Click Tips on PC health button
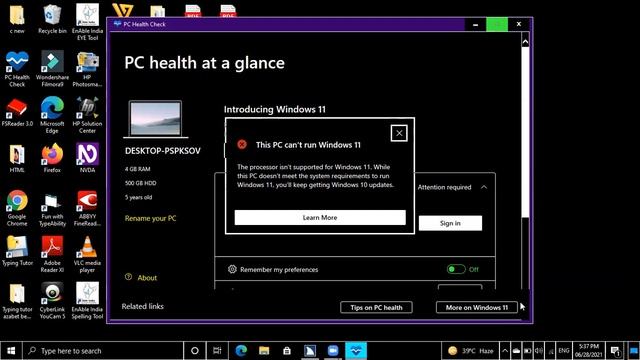The image size is (640, 360). coord(376,307)
